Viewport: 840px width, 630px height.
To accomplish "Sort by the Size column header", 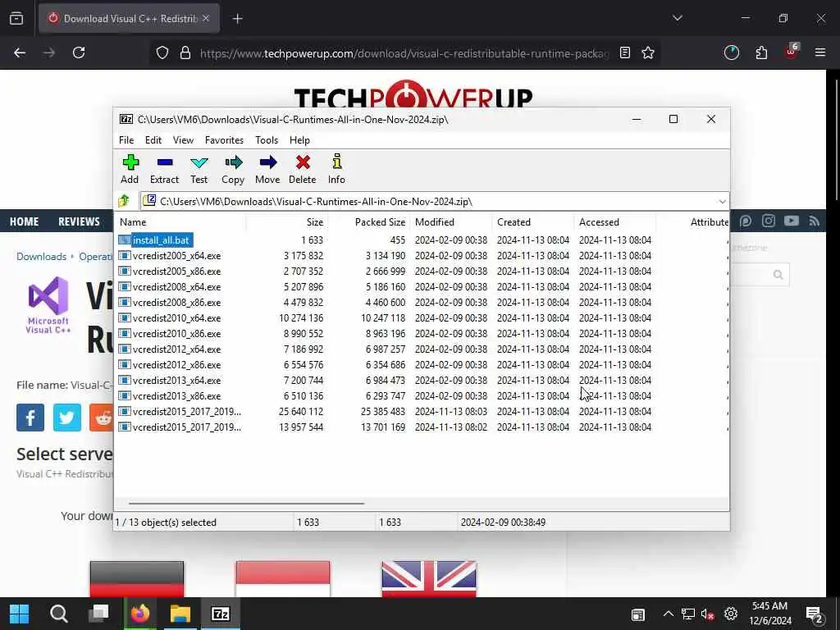I will (x=287, y=221).
